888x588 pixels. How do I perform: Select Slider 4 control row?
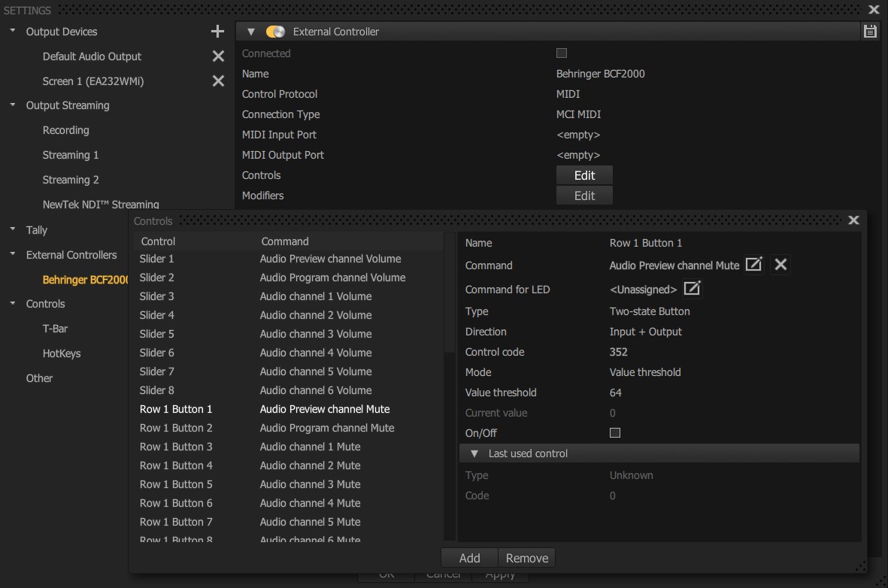pos(289,315)
